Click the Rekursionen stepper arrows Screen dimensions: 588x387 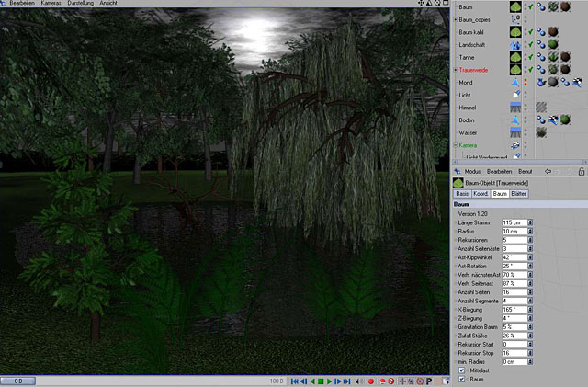pyautogui.click(x=530, y=240)
